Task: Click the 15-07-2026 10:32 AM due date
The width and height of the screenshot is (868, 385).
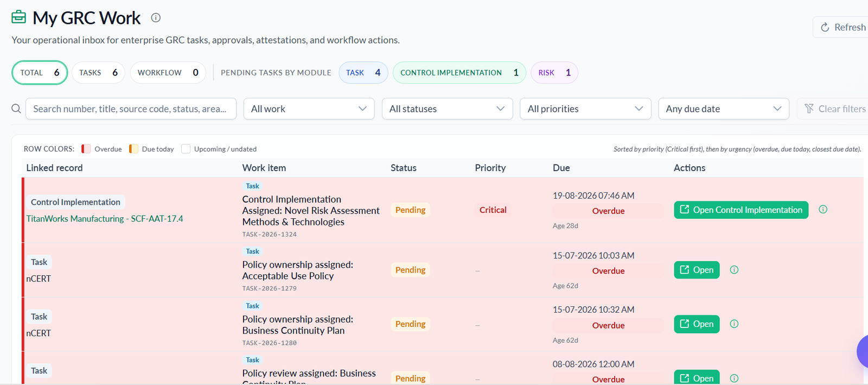Action: (x=593, y=310)
